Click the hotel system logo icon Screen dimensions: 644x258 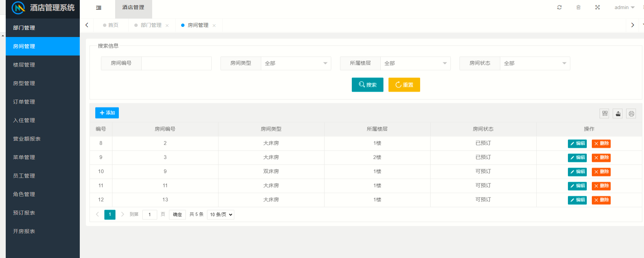click(19, 8)
